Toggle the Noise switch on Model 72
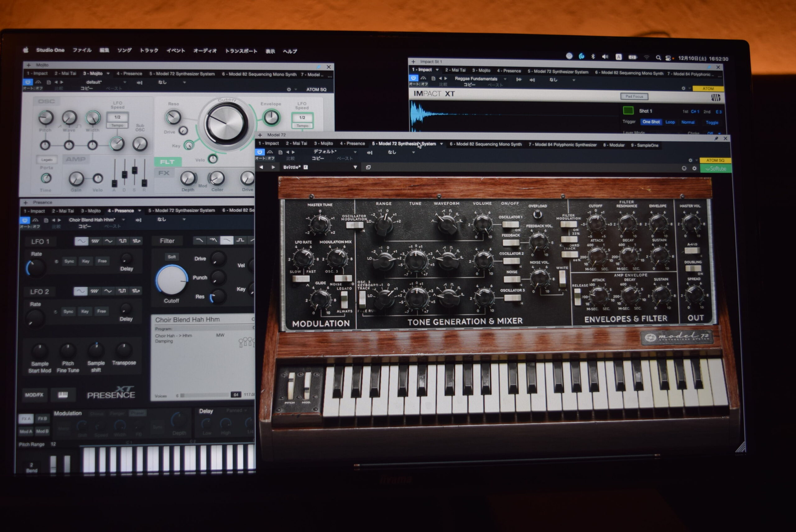796x532 pixels. [x=512, y=279]
